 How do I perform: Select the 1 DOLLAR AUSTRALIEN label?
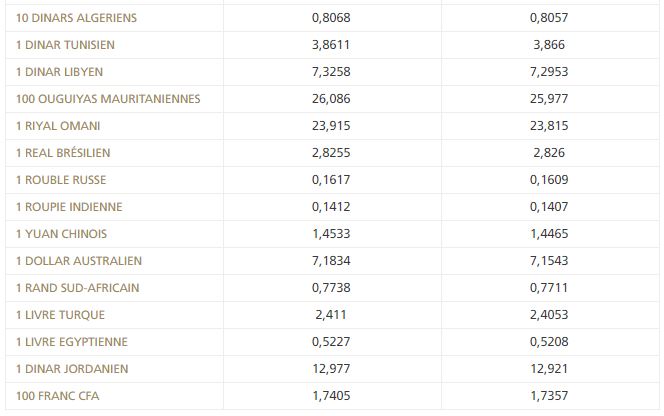coord(79,261)
